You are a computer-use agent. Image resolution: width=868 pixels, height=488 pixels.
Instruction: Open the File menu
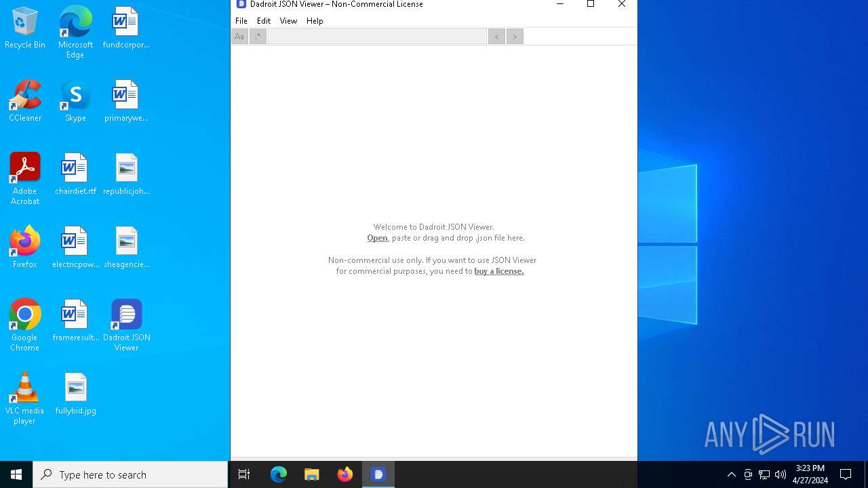pyautogui.click(x=241, y=21)
